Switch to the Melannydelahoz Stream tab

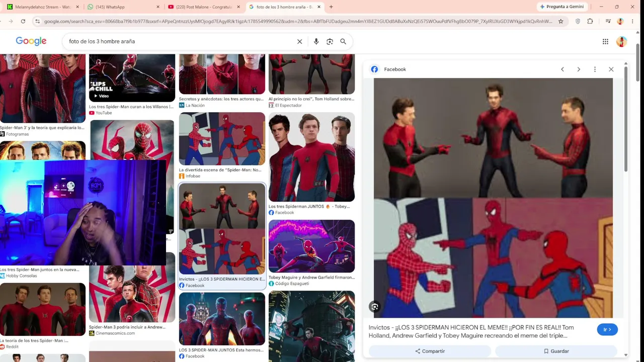(42, 7)
